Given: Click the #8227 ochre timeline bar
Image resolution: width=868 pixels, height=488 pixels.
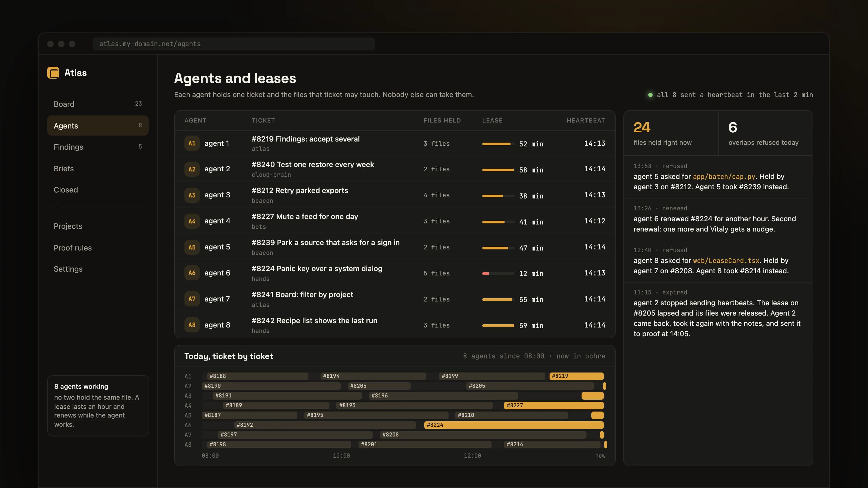Looking at the screenshot, I should point(554,405).
